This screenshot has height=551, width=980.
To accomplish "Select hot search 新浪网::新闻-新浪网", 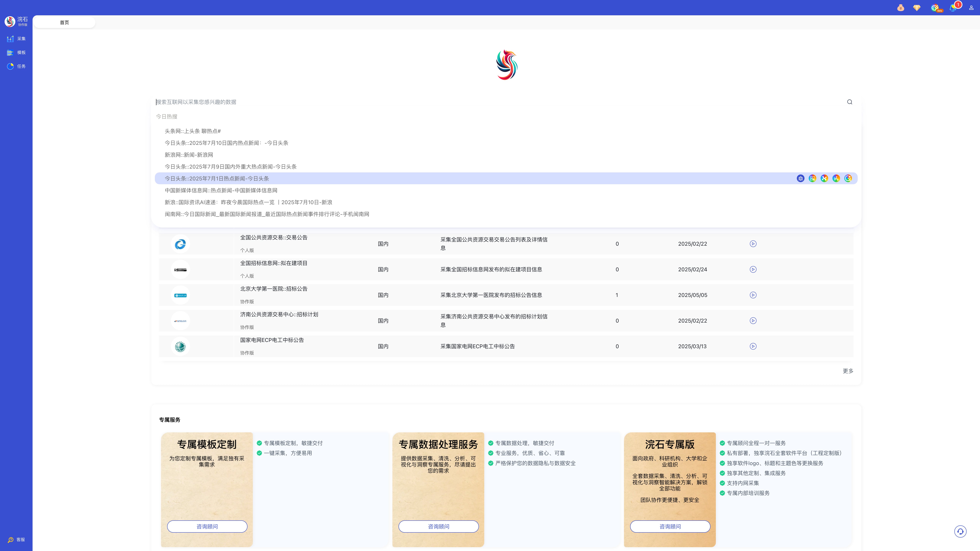I will point(189,155).
